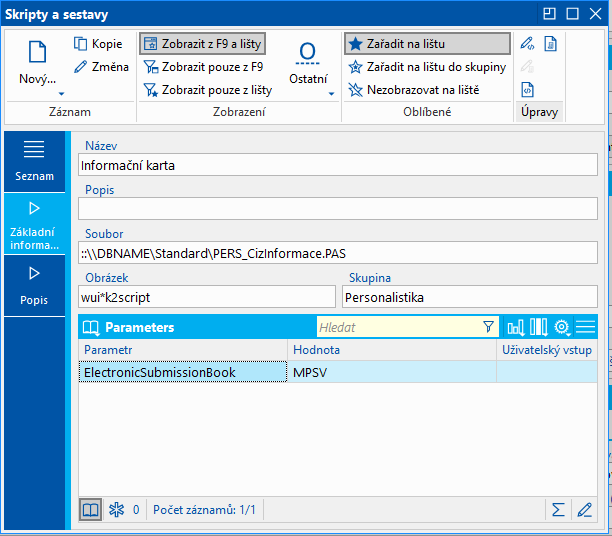
Task: Maximize the Skripty a sestavy window
Action: pos(572,14)
